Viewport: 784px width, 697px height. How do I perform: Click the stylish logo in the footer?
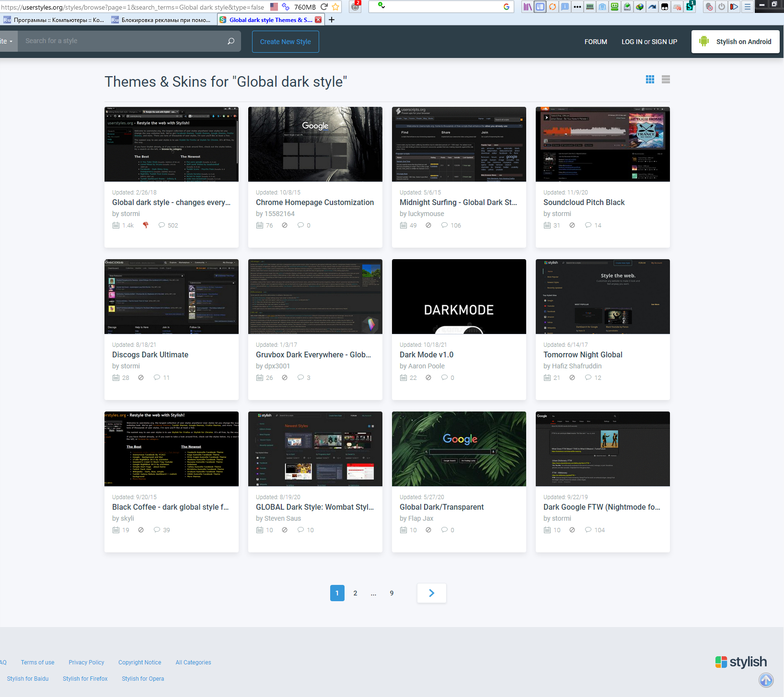(741, 662)
